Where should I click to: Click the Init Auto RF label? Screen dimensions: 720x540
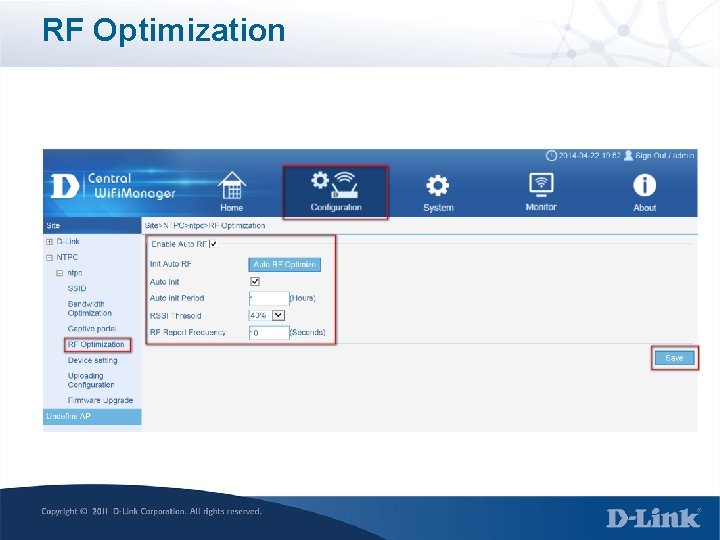pos(170,264)
